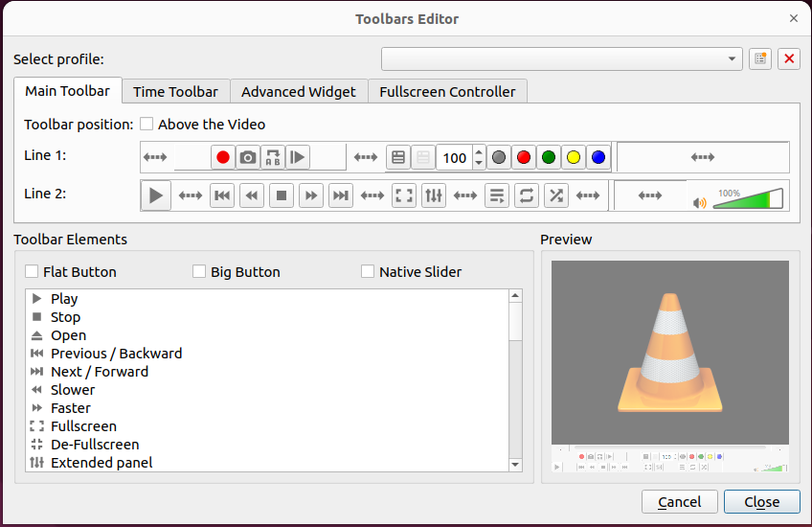
Task: Click the elements list scroll down arrow
Action: tap(515, 465)
